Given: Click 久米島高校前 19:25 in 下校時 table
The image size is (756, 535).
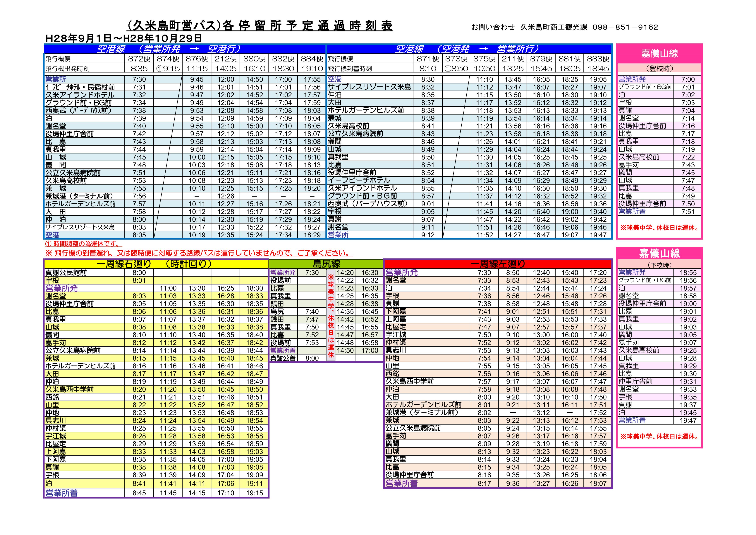Looking at the screenshot, I should click(x=659, y=350).
